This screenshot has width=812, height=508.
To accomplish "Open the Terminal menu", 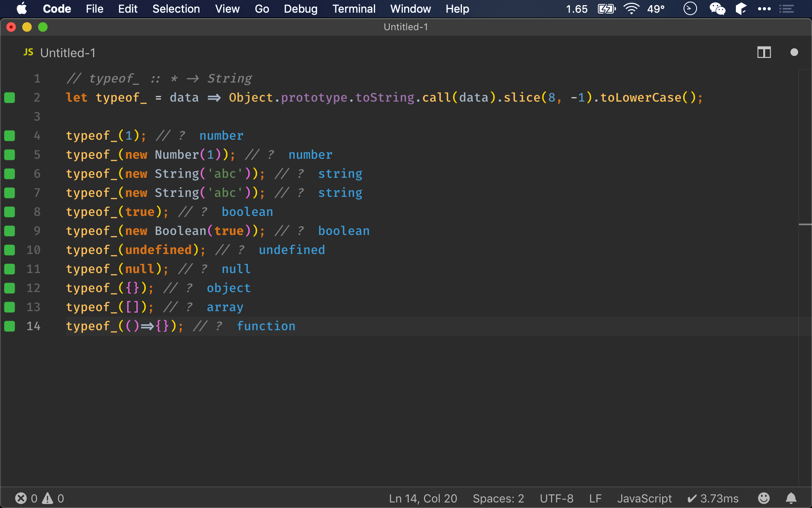I will pyautogui.click(x=354, y=9).
